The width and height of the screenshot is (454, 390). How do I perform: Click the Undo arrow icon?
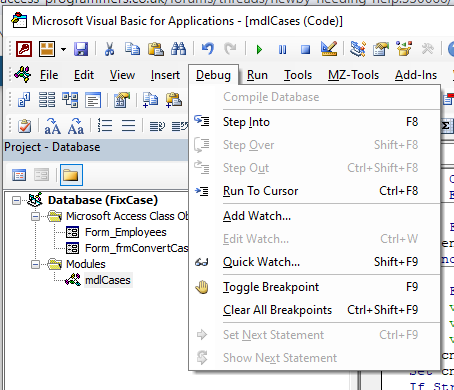(x=208, y=49)
